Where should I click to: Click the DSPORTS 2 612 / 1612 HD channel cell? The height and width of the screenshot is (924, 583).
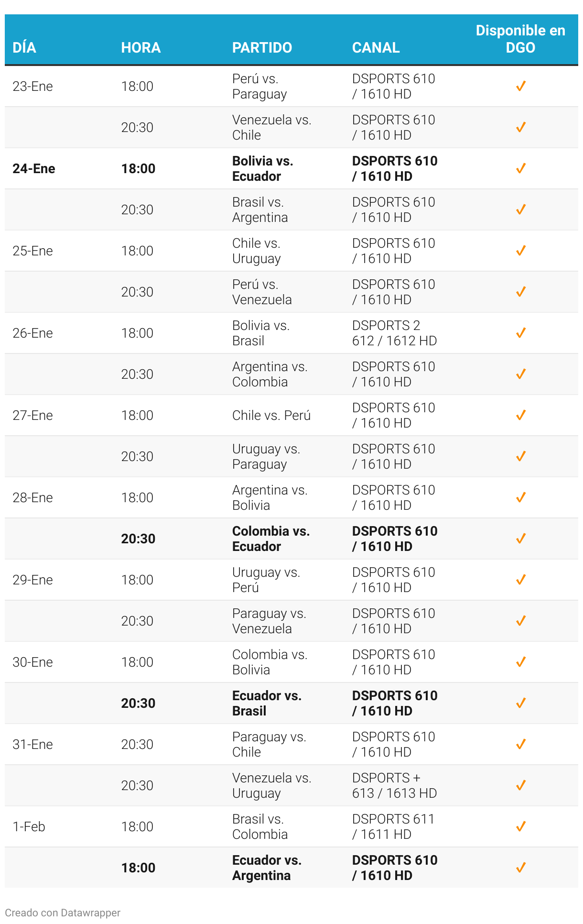(x=394, y=333)
